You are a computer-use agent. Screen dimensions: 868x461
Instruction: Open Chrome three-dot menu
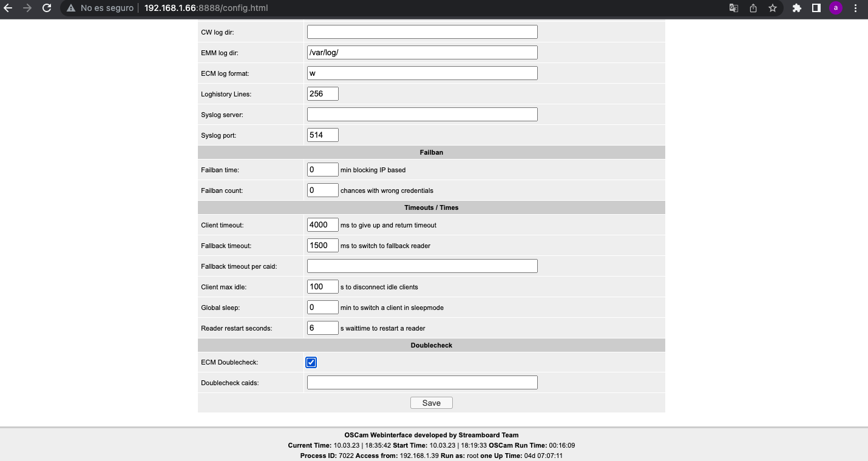(856, 8)
